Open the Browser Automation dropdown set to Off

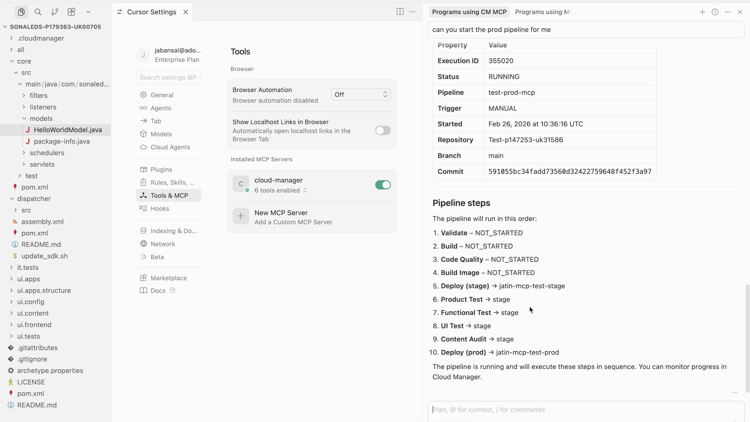click(360, 94)
